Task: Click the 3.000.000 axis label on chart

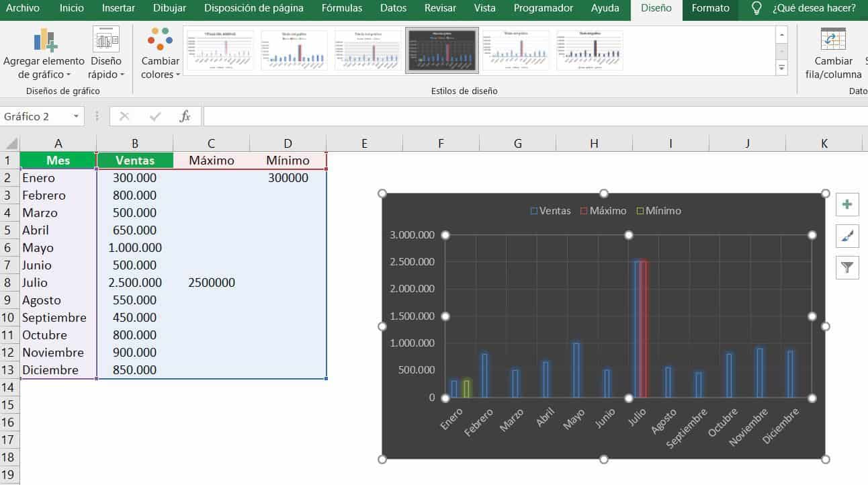Action: click(413, 235)
